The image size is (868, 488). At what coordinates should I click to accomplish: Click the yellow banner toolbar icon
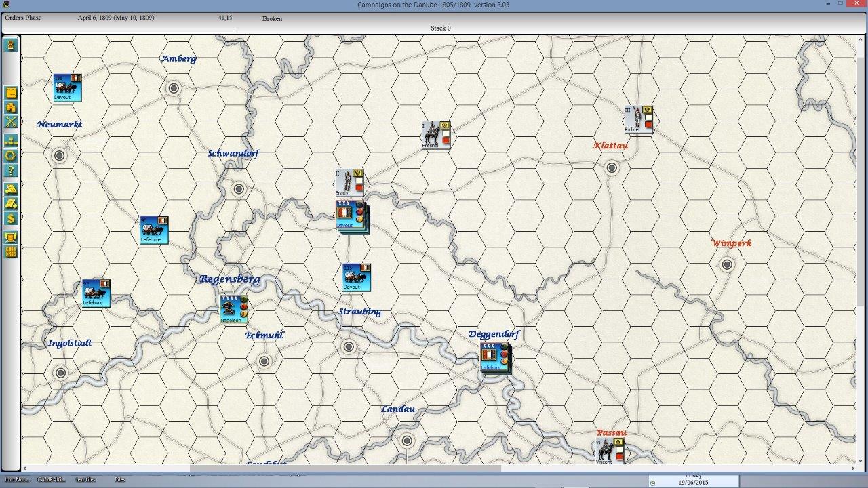tap(10, 237)
